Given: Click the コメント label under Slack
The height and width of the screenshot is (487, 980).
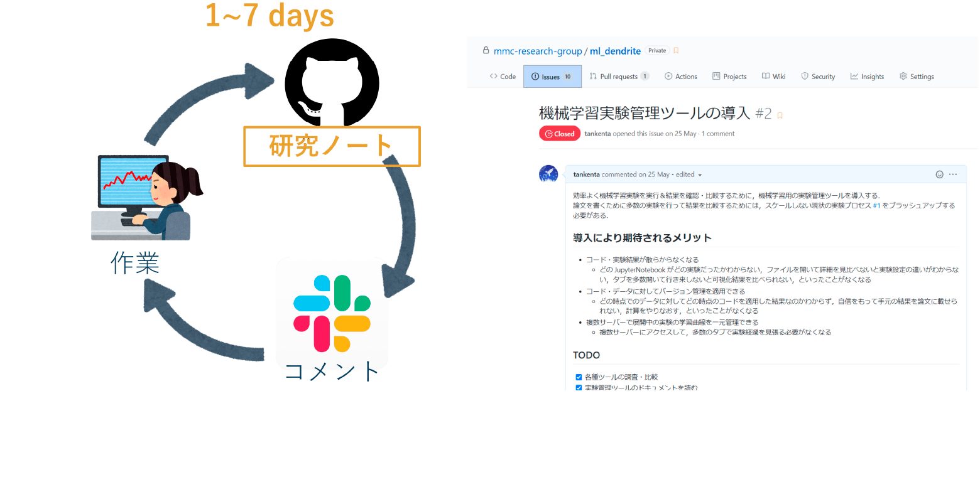Looking at the screenshot, I should coord(332,372).
